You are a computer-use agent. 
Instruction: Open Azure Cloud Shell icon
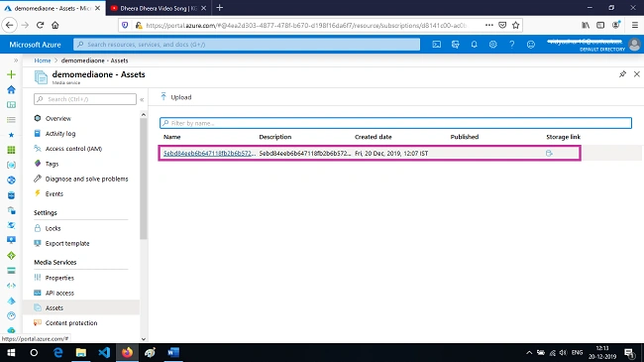point(437,45)
